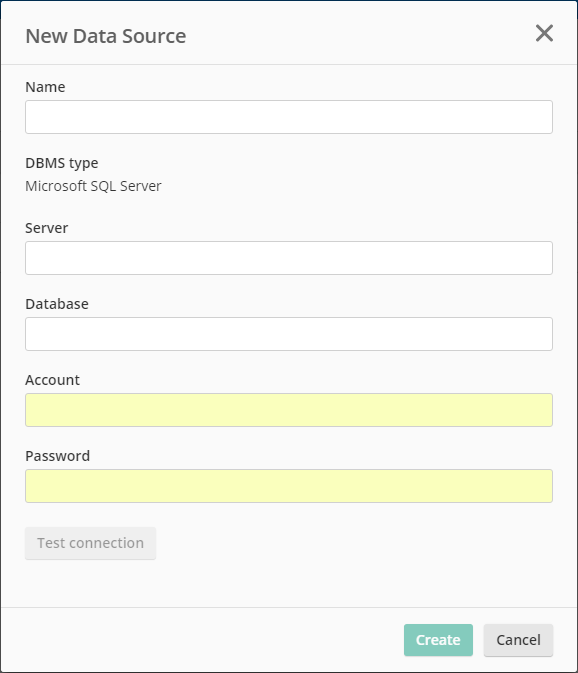
Task: Click the green Create button
Action: pyautogui.click(x=438, y=640)
